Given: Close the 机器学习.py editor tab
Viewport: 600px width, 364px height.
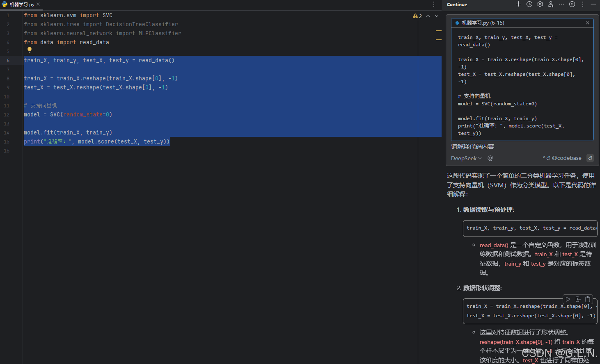Looking at the screenshot, I should [38, 4].
